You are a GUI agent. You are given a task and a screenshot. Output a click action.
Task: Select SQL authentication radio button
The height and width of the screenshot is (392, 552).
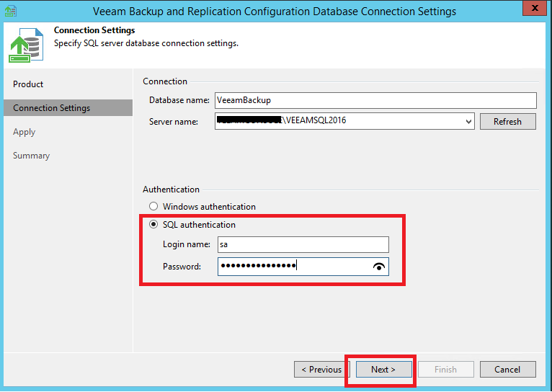[x=153, y=225]
